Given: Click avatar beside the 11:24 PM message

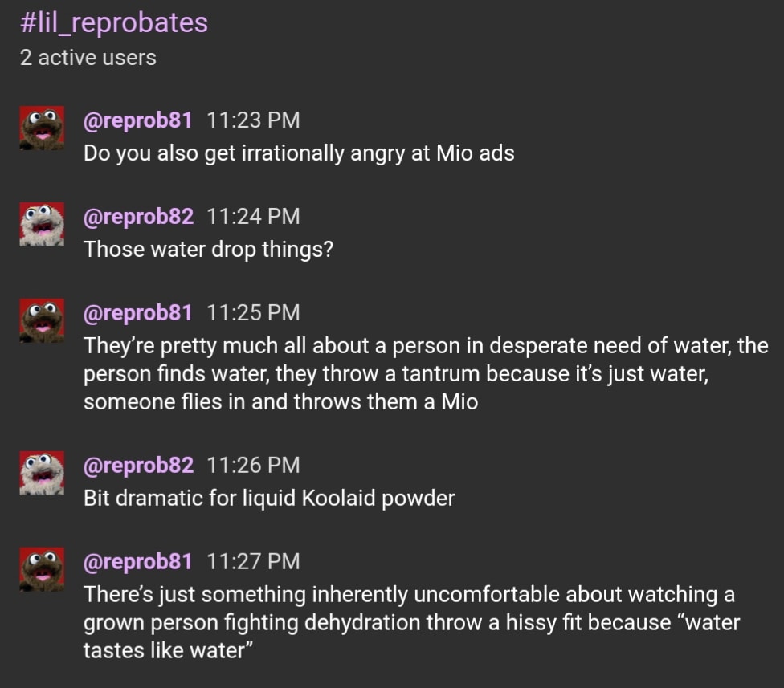Looking at the screenshot, I should point(42,225).
